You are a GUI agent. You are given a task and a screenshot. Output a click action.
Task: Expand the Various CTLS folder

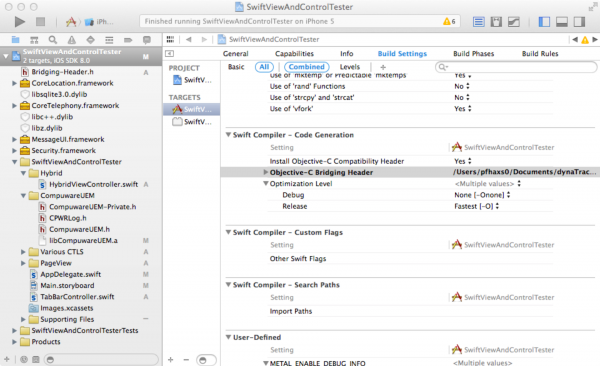23,252
